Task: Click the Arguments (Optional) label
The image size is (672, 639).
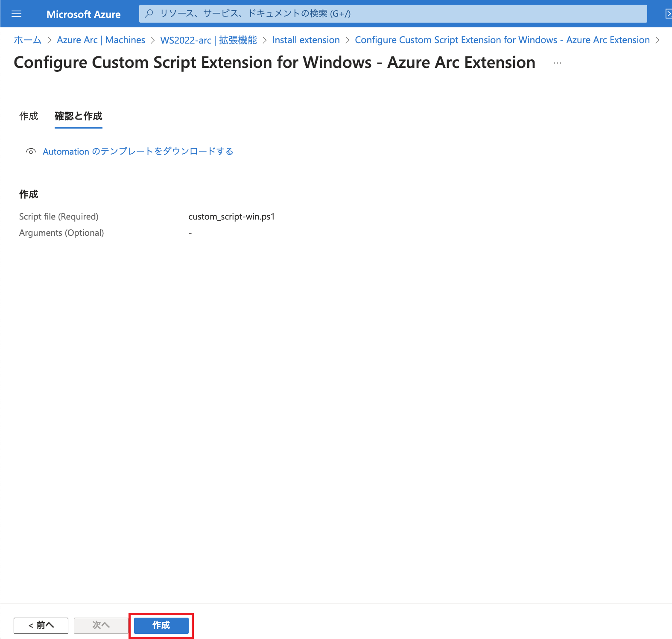Action: click(61, 233)
